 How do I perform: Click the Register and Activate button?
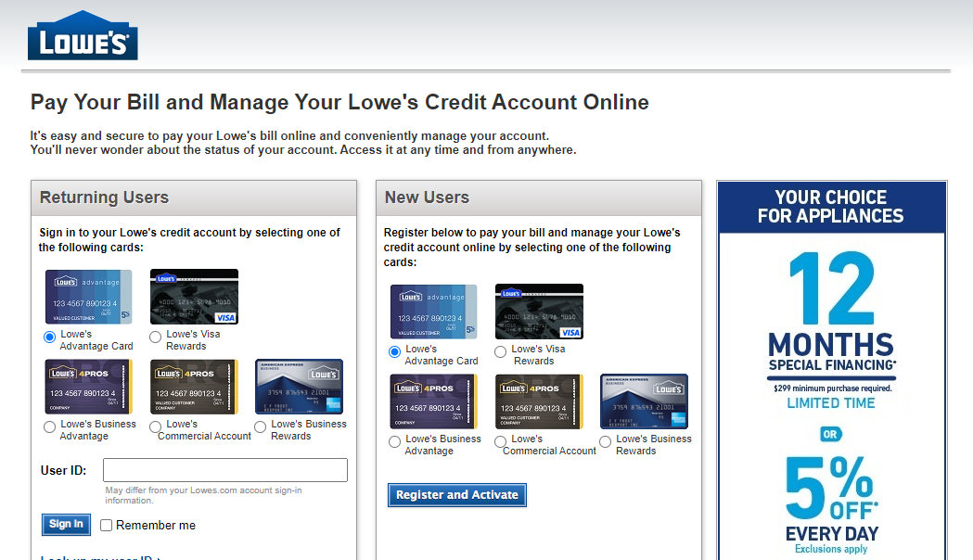[456, 494]
